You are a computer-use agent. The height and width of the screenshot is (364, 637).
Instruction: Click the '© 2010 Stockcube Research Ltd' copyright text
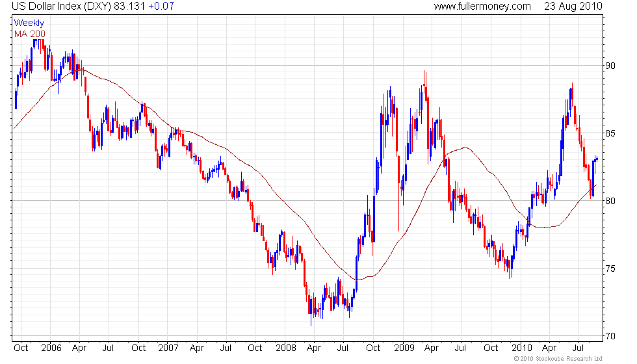(558, 358)
